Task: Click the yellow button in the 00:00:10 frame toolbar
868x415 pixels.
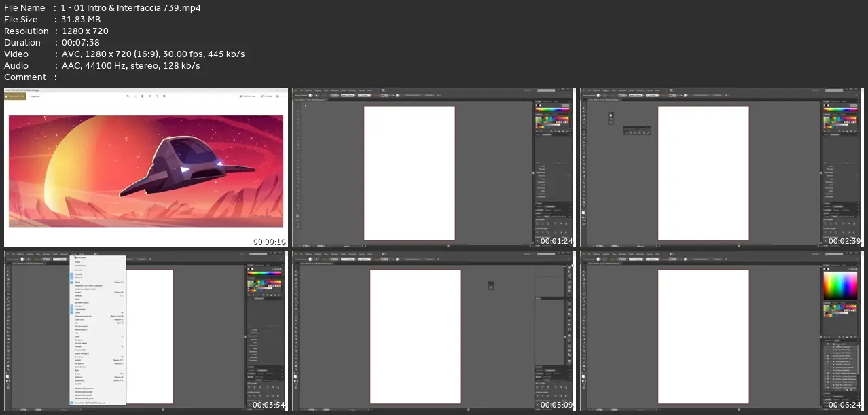Action: (15, 96)
